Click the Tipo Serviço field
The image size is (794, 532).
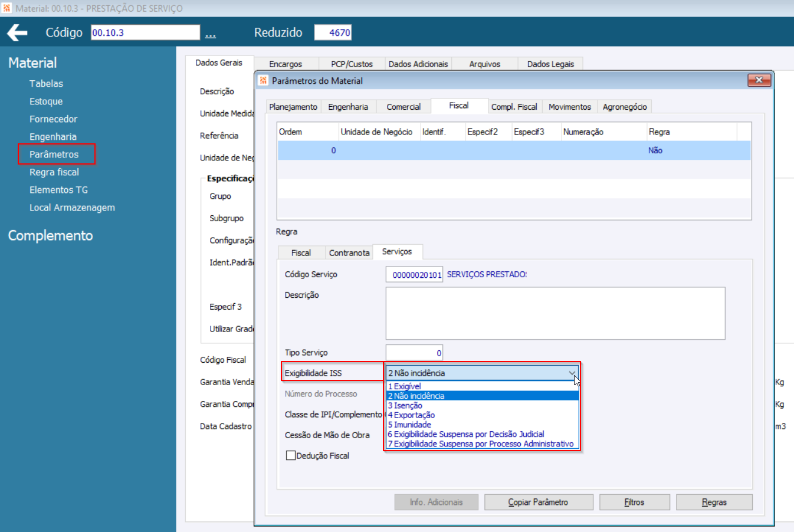click(x=414, y=353)
